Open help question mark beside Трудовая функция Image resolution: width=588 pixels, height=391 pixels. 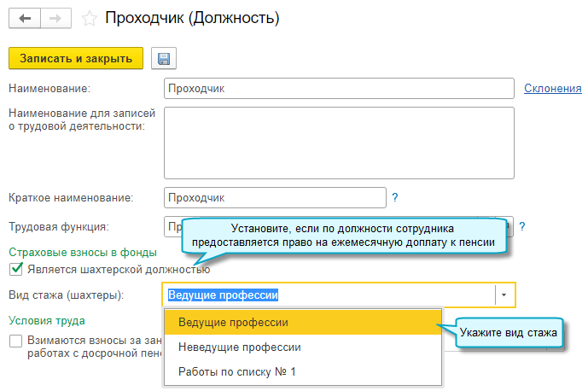[521, 226]
